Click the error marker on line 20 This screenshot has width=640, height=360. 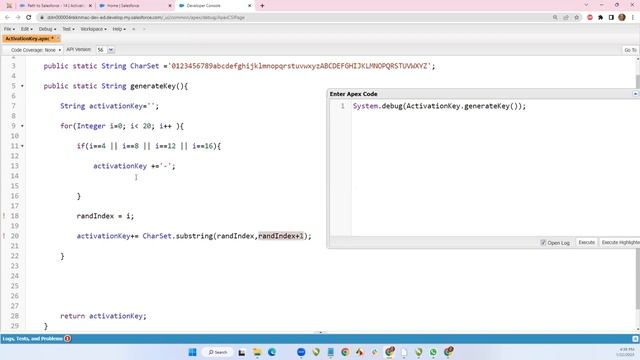(4, 236)
